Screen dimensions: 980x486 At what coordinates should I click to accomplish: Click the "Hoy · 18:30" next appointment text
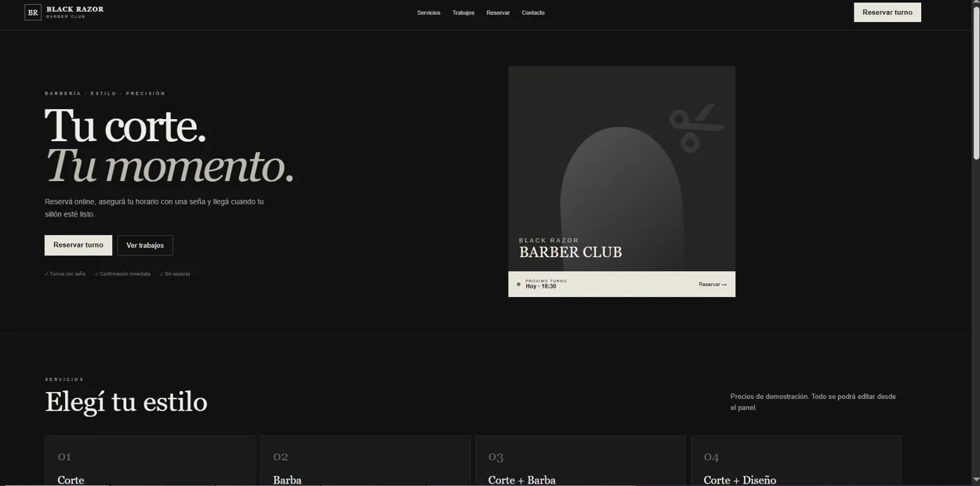click(541, 287)
